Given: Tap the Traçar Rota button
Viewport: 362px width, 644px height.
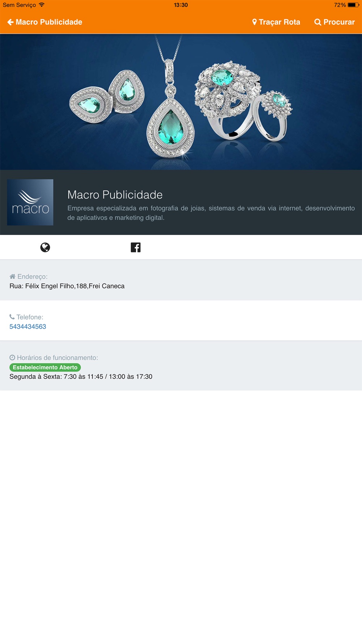Looking at the screenshot, I should coord(276,22).
